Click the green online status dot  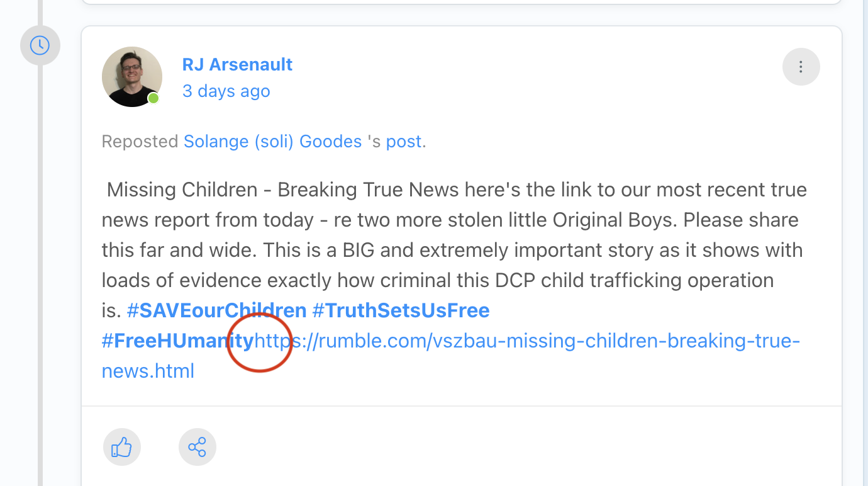coord(153,98)
